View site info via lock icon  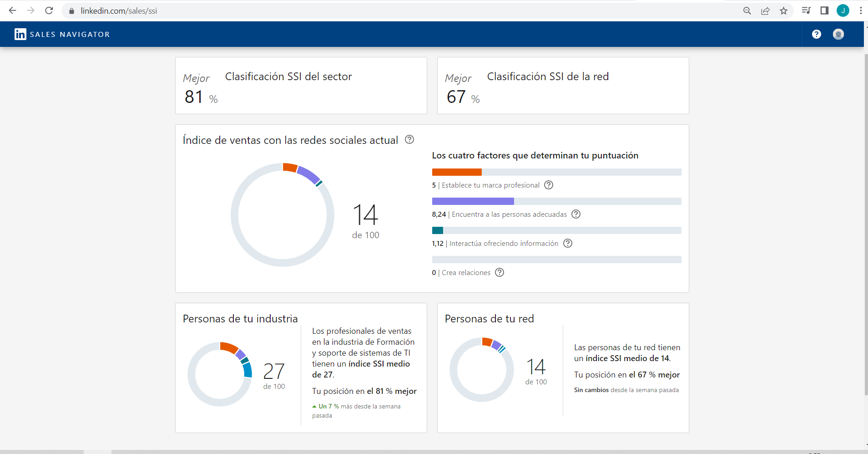(71, 11)
